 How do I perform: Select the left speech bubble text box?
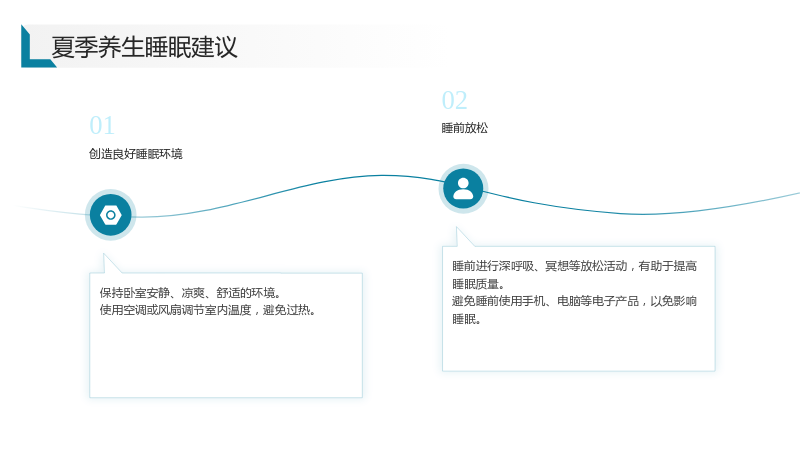tap(226, 335)
